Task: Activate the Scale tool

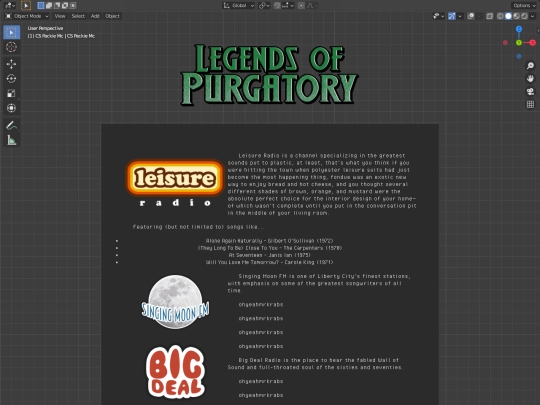Action: tap(11, 93)
